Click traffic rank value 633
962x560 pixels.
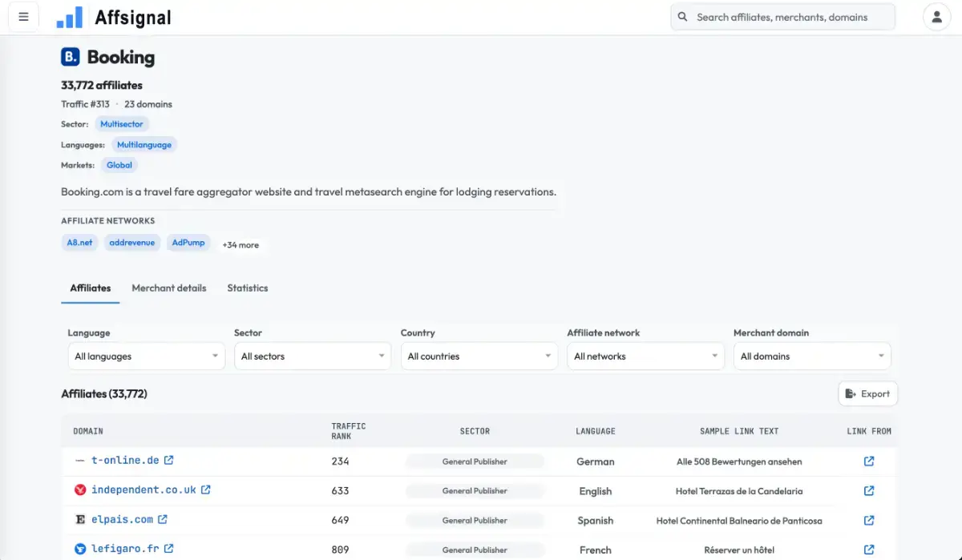tap(340, 491)
